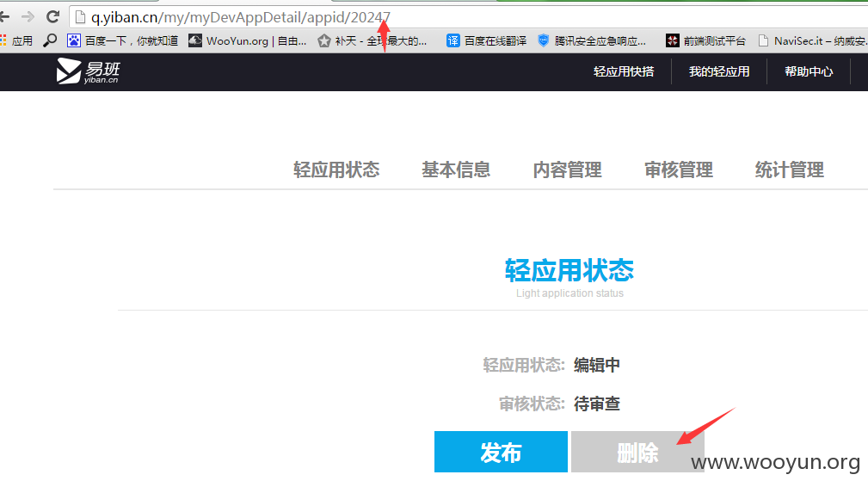This screenshot has width=868, height=487.
Task: Switch to 基本信息 tab
Action: [x=456, y=170]
